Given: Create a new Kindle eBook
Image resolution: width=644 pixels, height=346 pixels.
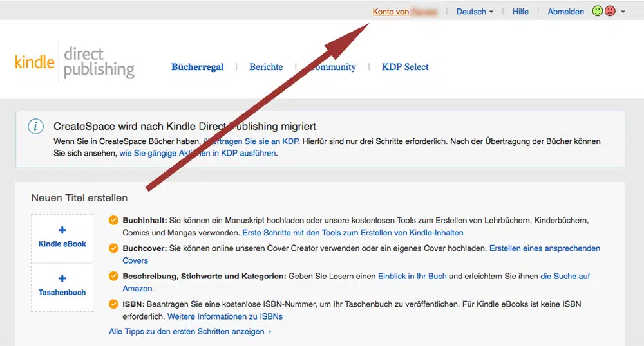Looking at the screenshot, I should pos(62,239).
